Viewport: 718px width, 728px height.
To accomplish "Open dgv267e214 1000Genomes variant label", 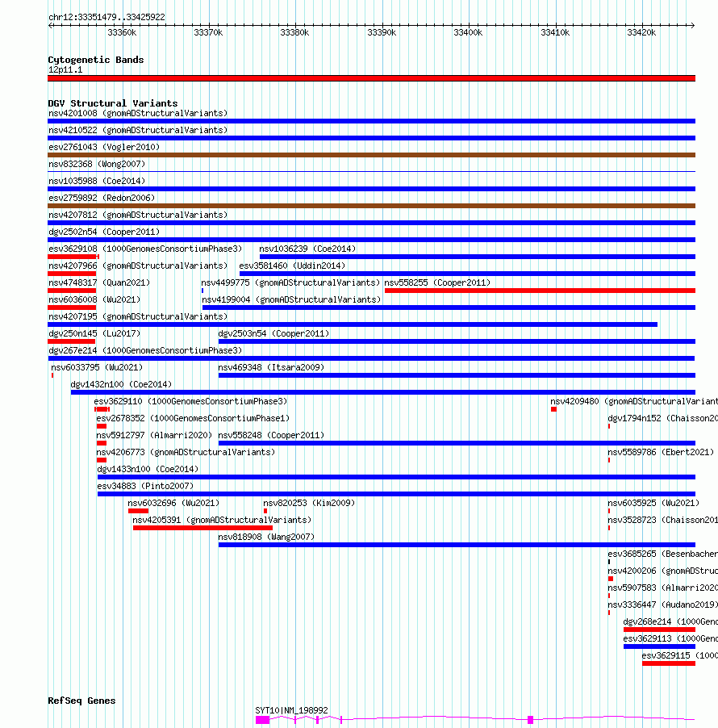I will [x=145, y=350].
